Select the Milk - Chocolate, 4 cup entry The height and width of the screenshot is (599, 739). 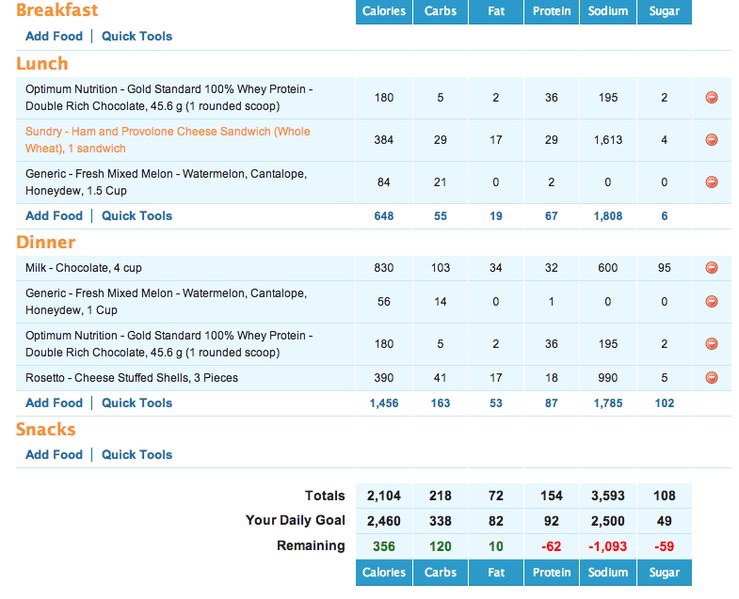(83, 268)
